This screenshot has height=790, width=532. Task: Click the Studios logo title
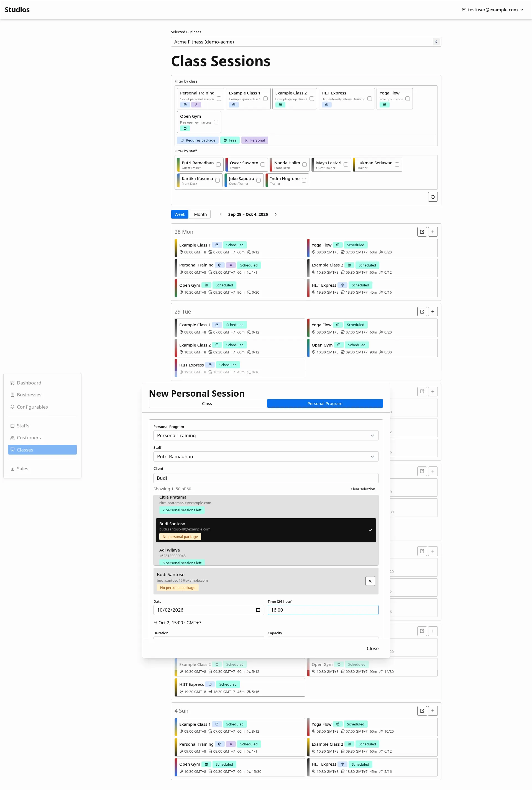(x=17, y=9)
